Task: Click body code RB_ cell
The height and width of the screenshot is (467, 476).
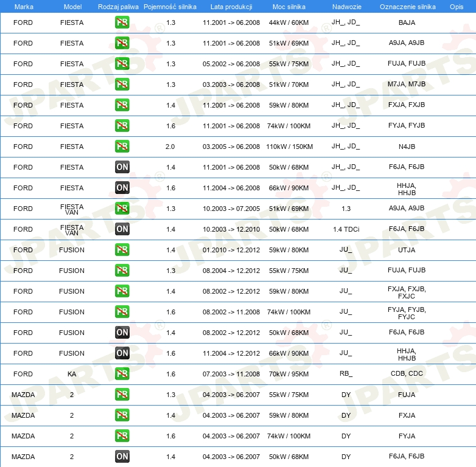Action: click(x=346, y=373)
